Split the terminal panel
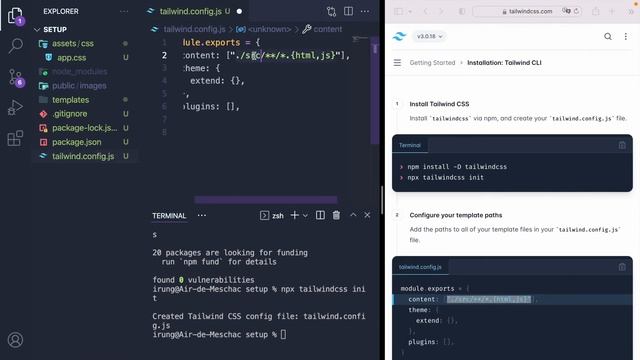 point(320,215)
